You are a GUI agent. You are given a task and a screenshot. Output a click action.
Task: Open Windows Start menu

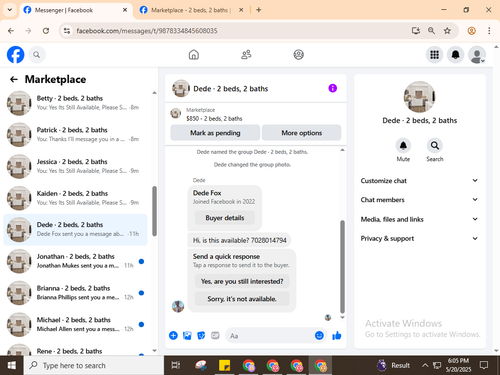click(x=12, y=365)
